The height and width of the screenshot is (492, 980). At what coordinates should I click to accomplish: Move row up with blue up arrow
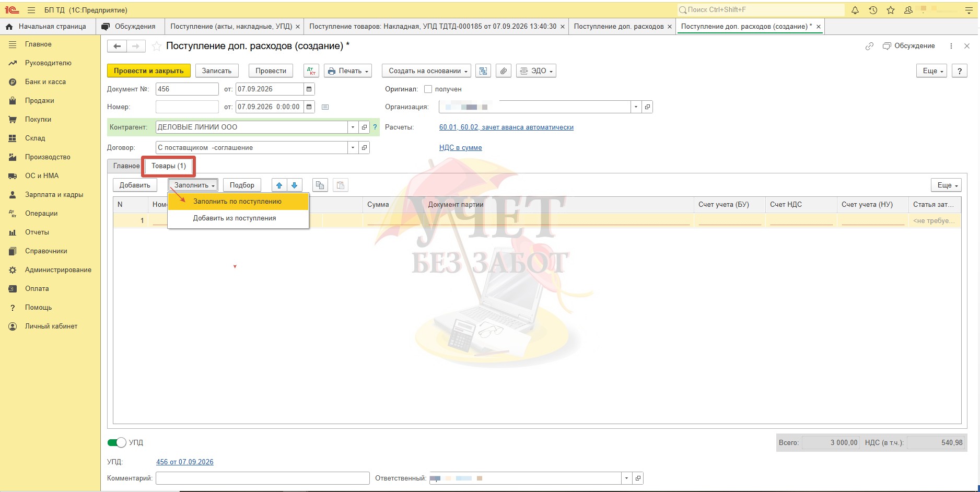[279, 185]
